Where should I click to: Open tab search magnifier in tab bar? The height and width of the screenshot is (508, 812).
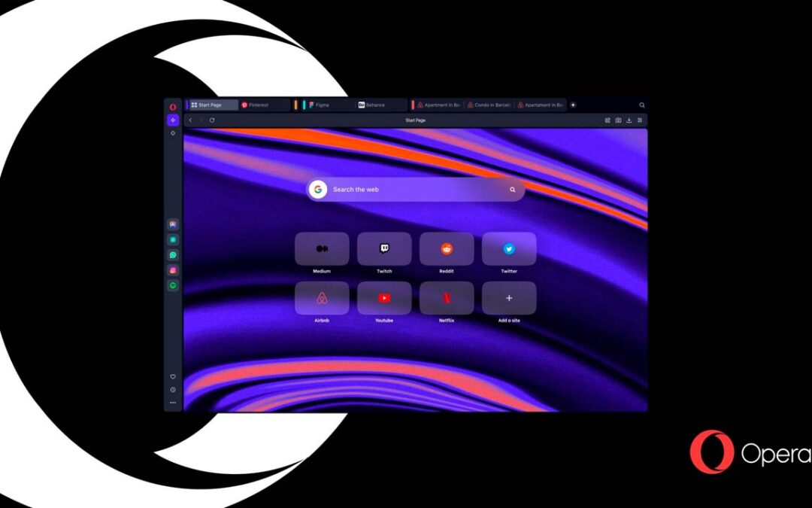(x=641, y=105)
